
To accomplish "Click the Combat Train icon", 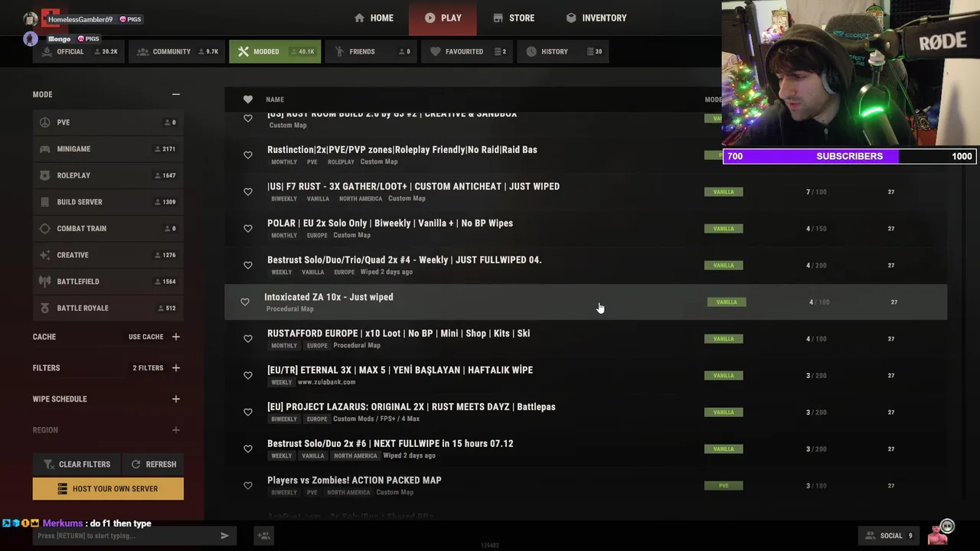I will 44,229.
